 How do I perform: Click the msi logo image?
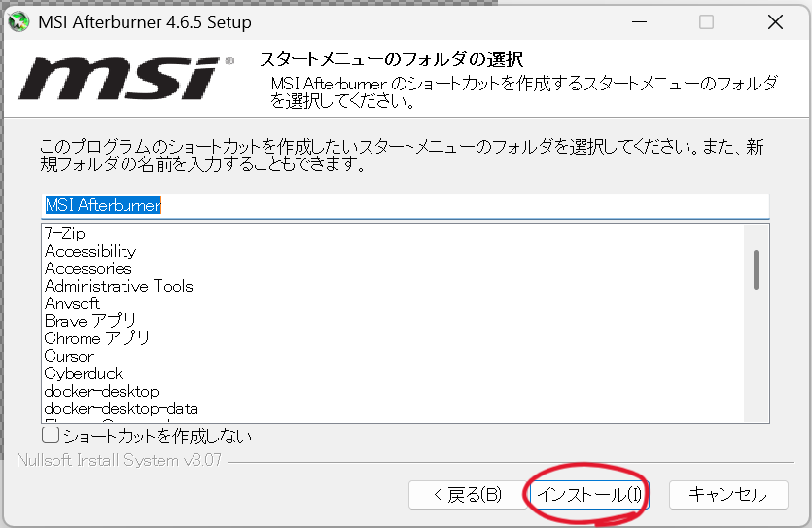click(124, 79)
